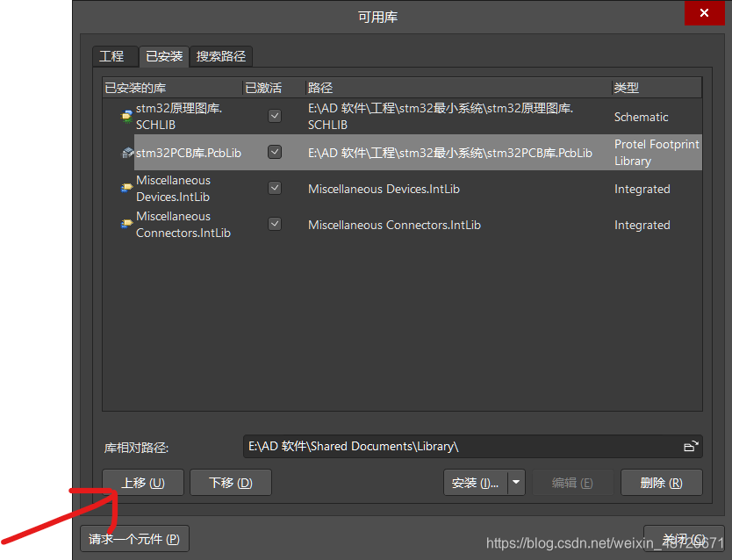Click the Miscellaneous Devices.IntLib library icon
The image size is (732, 560).
click(x=127, y=189)
